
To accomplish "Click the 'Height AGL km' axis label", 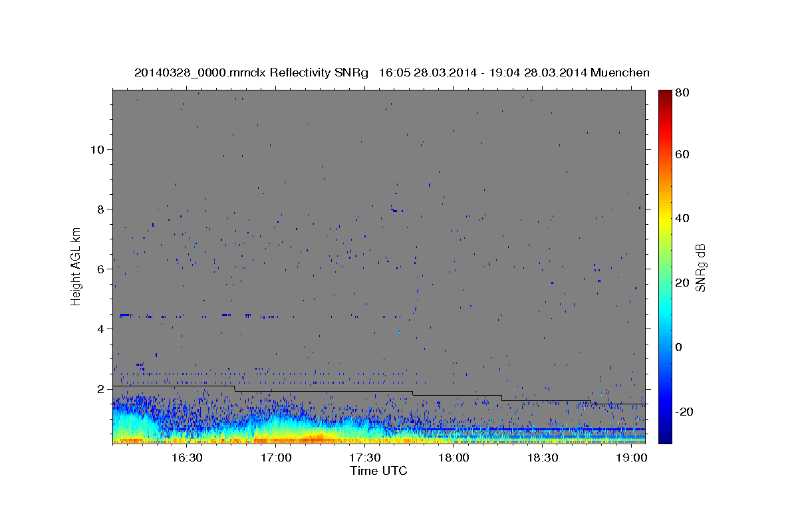I will pos(76,265).
